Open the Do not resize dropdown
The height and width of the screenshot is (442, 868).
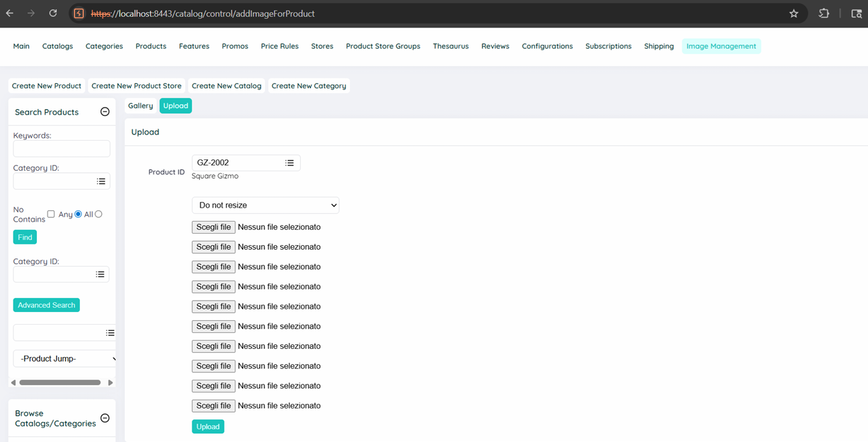265,205
